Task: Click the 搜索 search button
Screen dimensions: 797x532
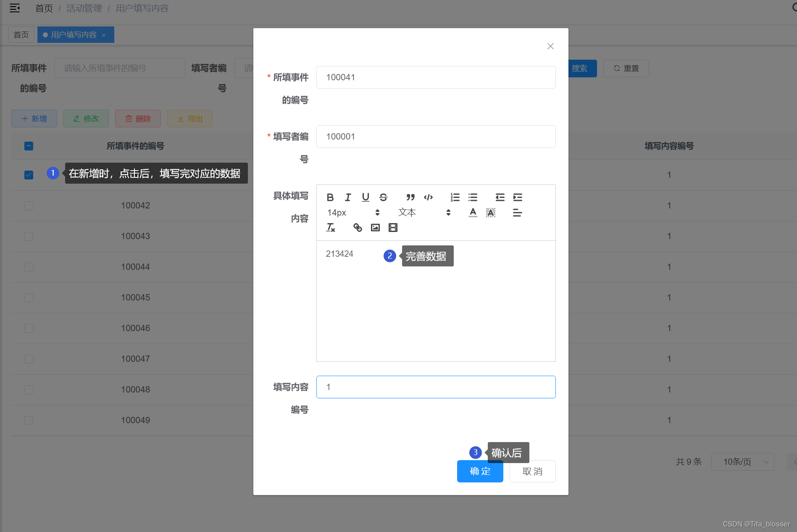Action: (582, 68)
